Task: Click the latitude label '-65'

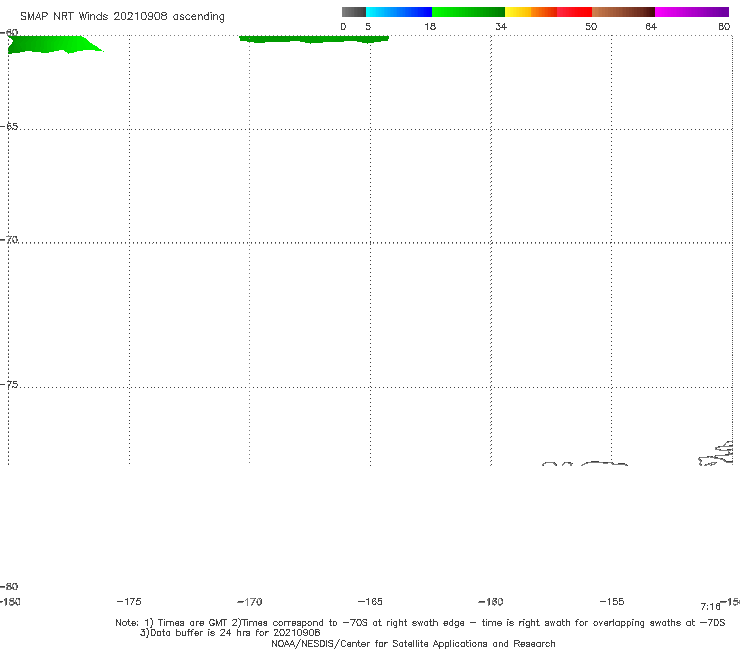Action: pyautogui.click(x=9, y=127)
